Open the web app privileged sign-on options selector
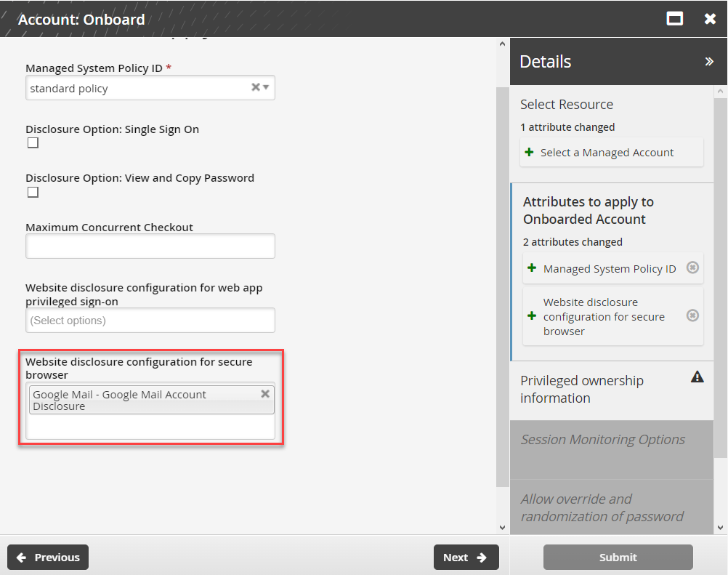 [x=150, y=320]
